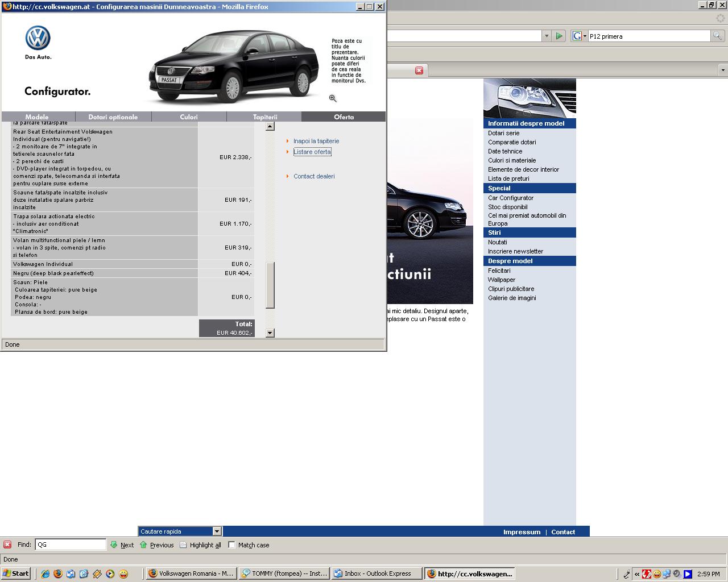The image size is (728, 582).
Task: Open the Contact dealeri link
Action: (x=314, y=176)
